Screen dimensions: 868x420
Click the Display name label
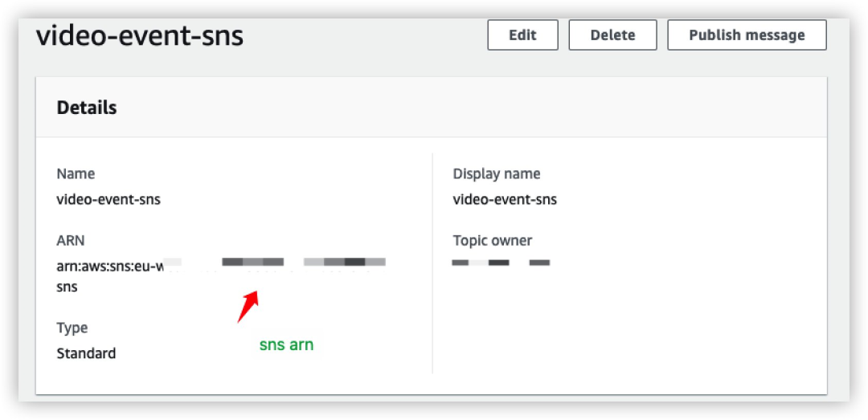497,173
